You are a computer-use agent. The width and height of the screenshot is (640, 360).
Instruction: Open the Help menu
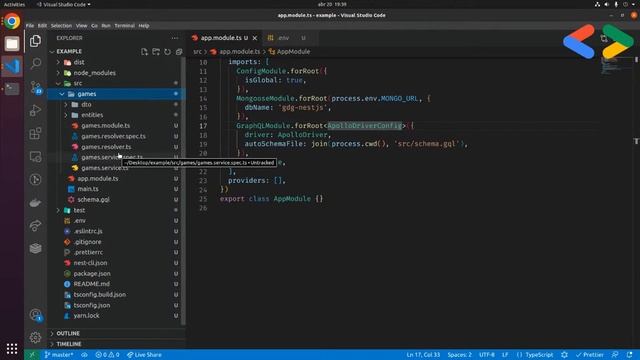(x=144, y=25)
